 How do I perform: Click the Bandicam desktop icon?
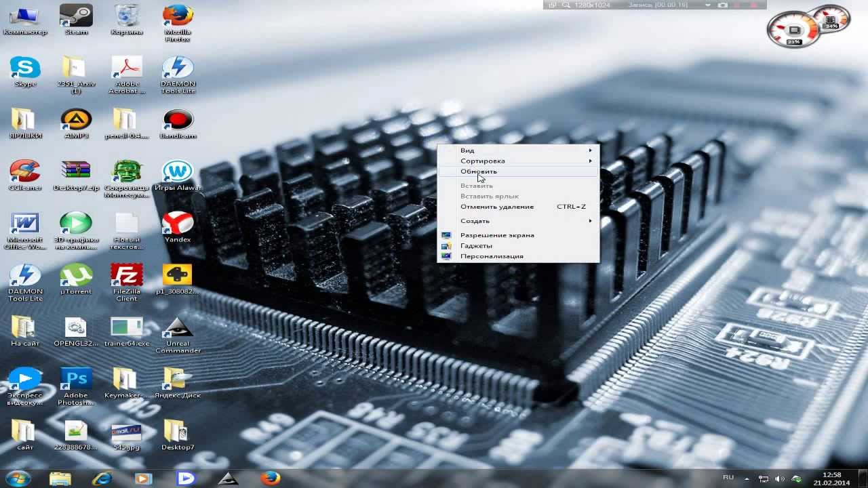[x=178, y=123]
